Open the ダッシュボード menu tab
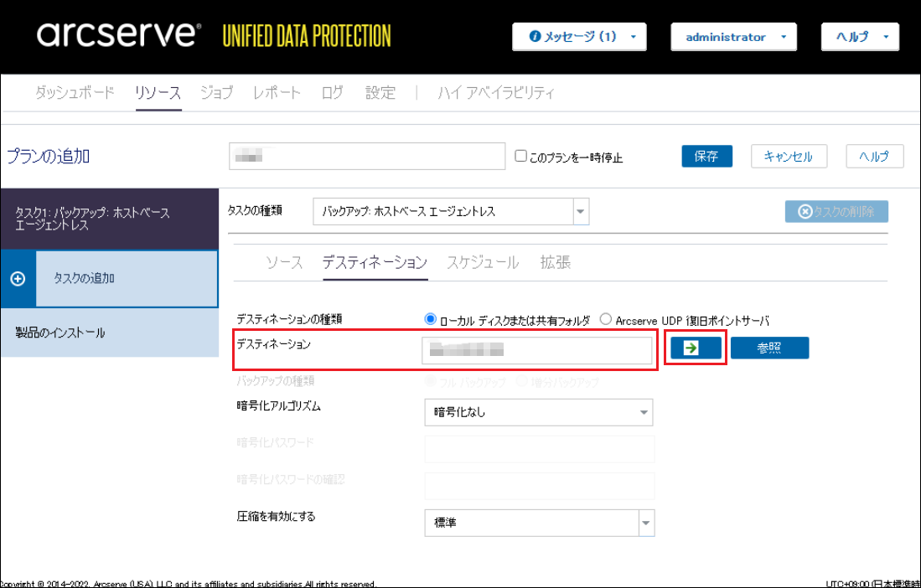921x588 pixels. pos(75,92)
